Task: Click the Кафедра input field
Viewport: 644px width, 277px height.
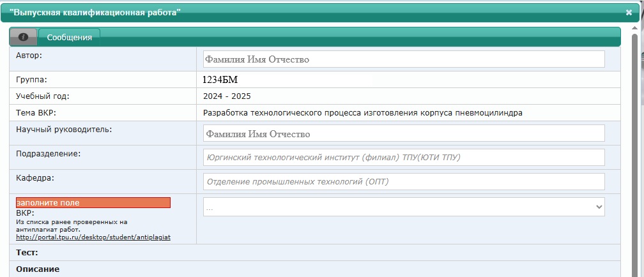Action: coord(404,182)
